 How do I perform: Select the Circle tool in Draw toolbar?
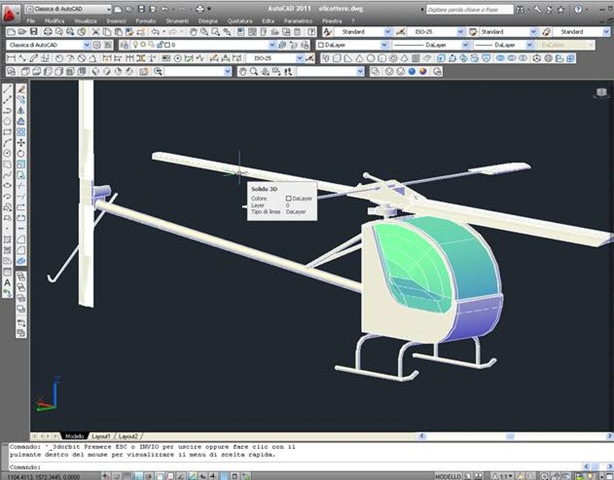tap(8, 153)
